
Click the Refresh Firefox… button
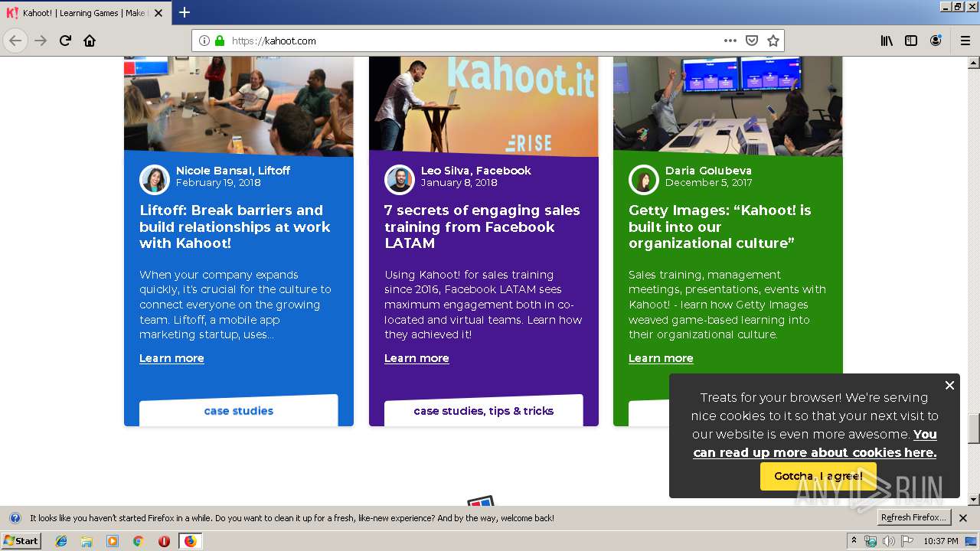coord(914,518)
